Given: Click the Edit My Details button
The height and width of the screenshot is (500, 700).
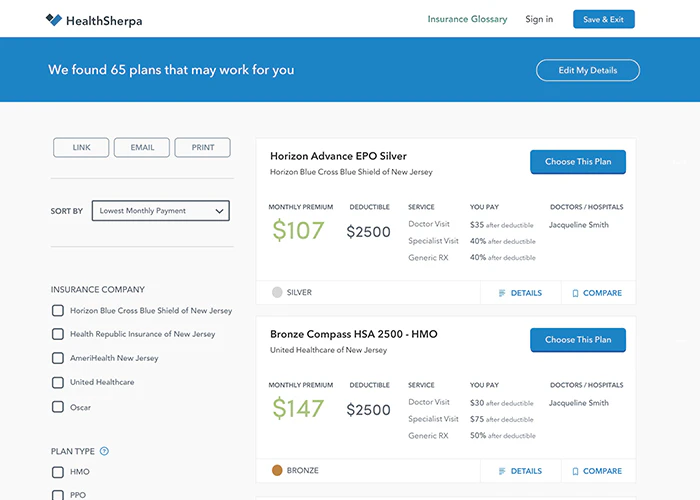Looking at the screenshot, I should [x=587, y=70].
